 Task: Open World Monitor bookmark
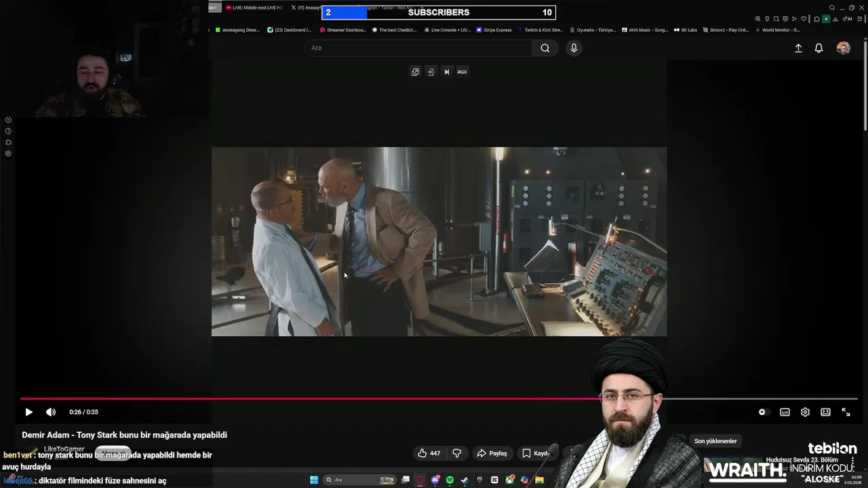pos(778,30)
